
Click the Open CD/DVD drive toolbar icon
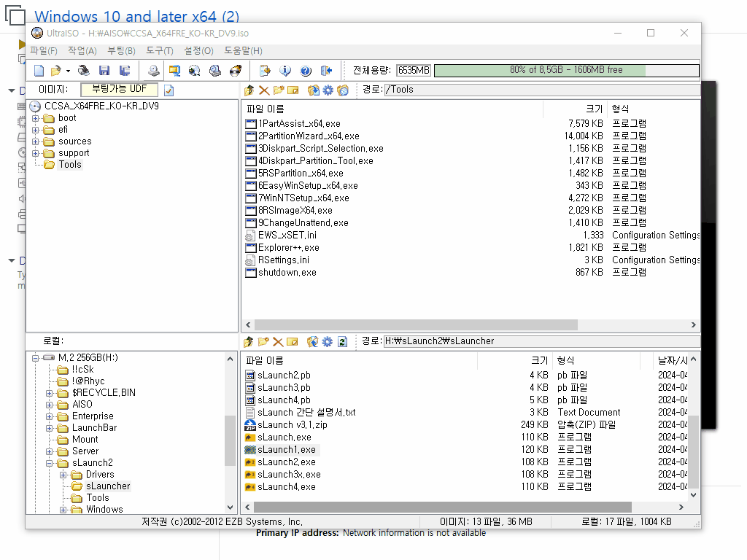point(84,71)
